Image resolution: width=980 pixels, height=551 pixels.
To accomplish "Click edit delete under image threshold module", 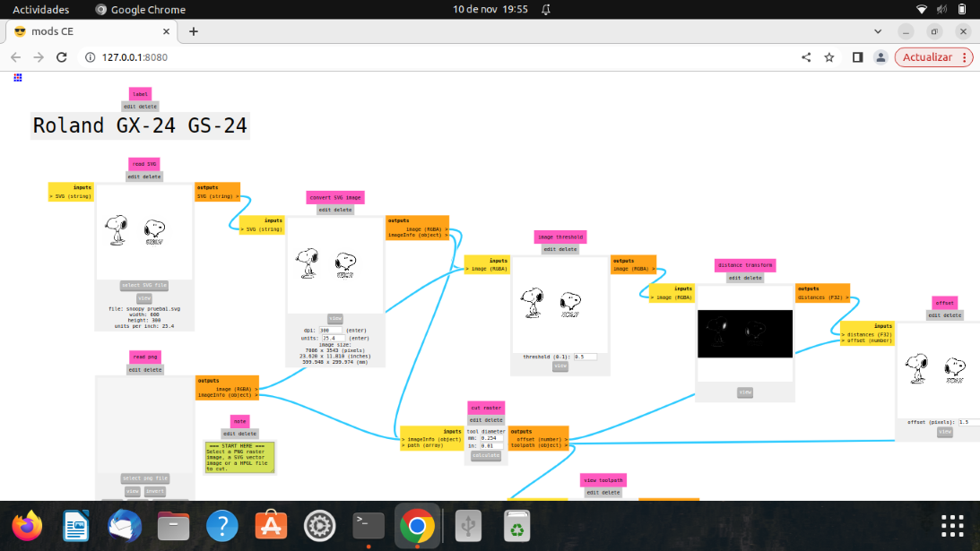I will click(560, 249).
